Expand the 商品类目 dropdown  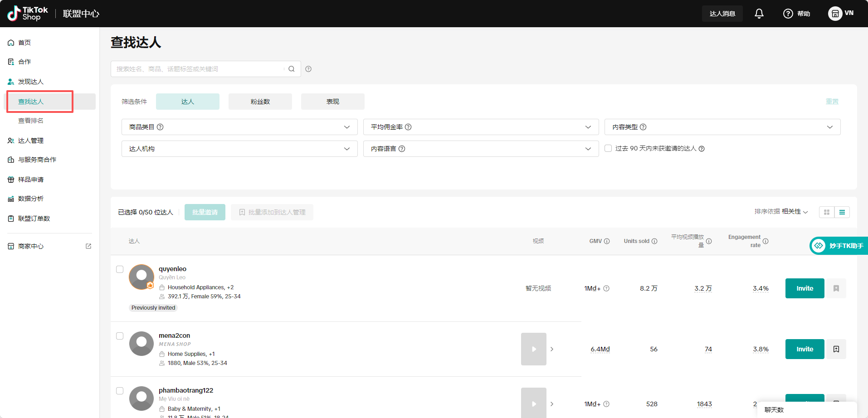pyautogui.click(x=239, y=127)
